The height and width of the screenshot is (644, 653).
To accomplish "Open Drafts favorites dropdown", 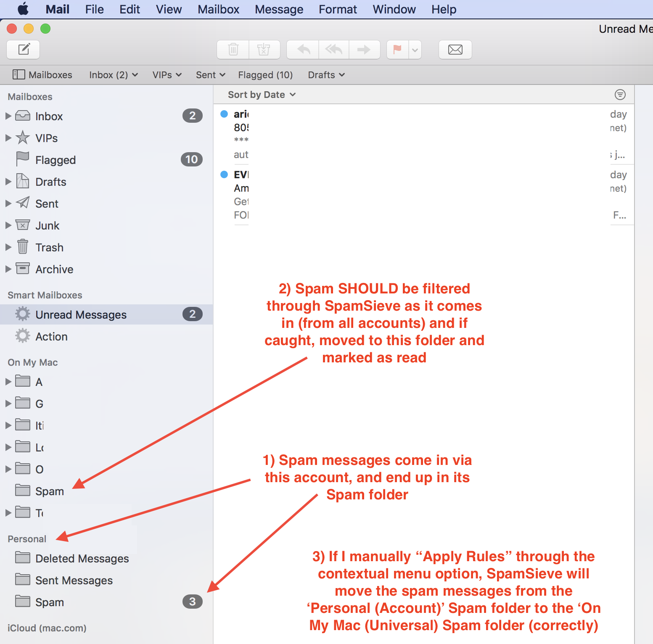I will click(326, 75).
